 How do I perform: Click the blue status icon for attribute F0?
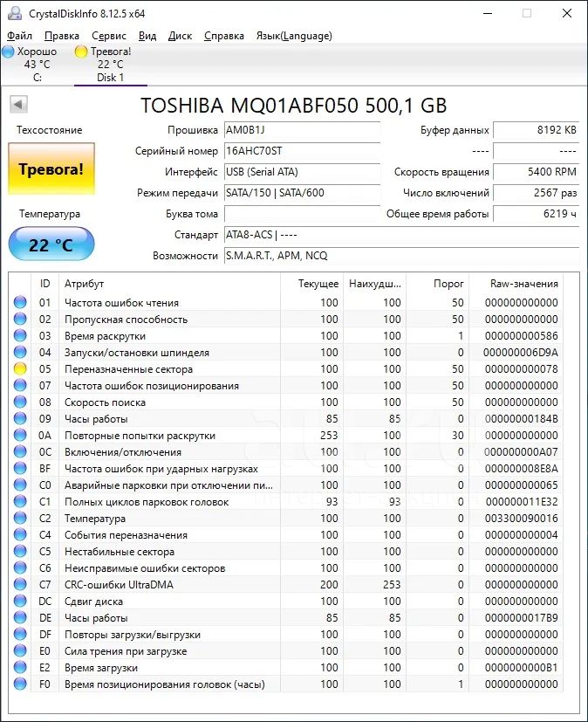[x=20, y=684]
